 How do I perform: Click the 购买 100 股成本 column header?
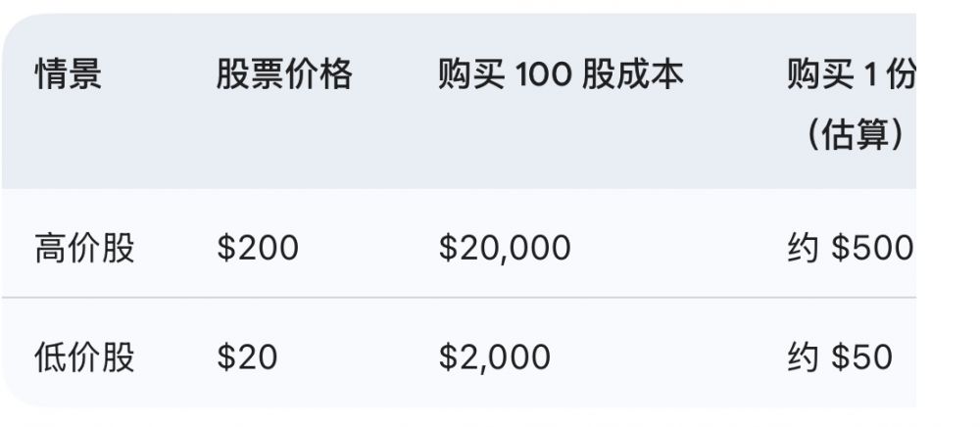pos(560,74)
